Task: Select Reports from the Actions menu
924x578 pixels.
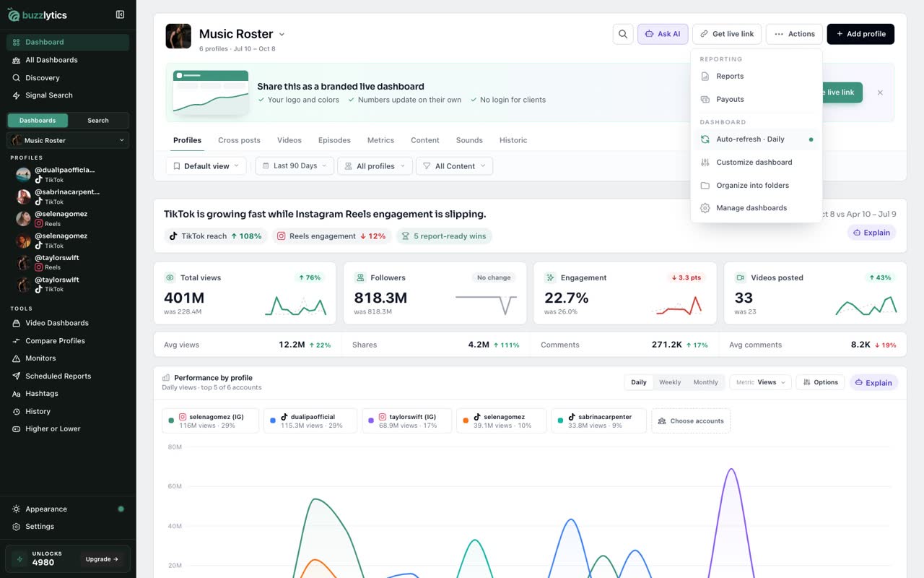Action: coord(756,77)
